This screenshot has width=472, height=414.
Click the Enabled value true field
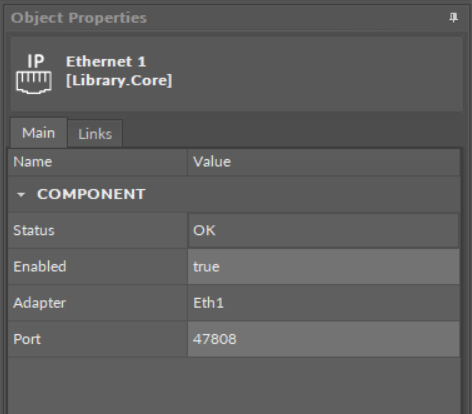(x=324, y=267)
